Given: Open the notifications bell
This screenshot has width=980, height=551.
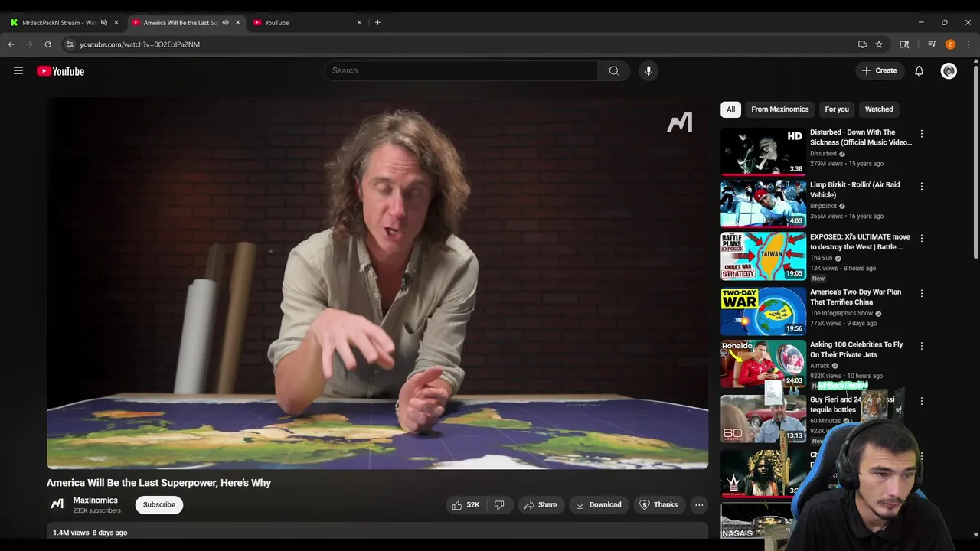Looking at the screenshot, I should pos(919,71).
